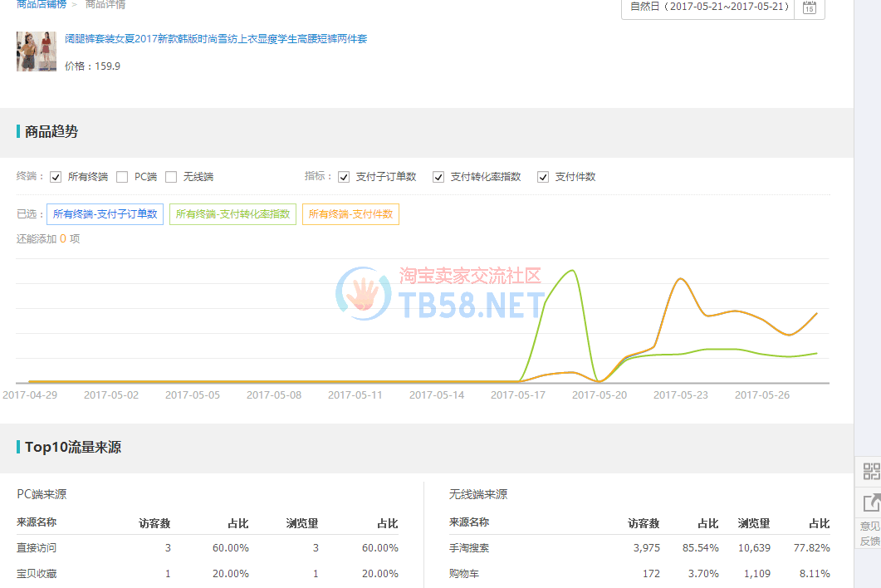The height and width of the screenshot is (588, 881).
Task: Click the 还能添加 0 项 hint text
Action: (48, 239)
